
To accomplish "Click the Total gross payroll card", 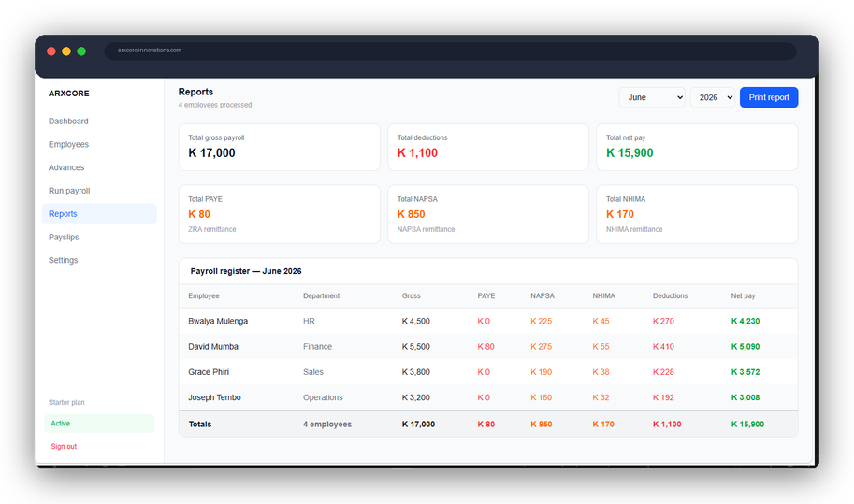I will [280, 147].
